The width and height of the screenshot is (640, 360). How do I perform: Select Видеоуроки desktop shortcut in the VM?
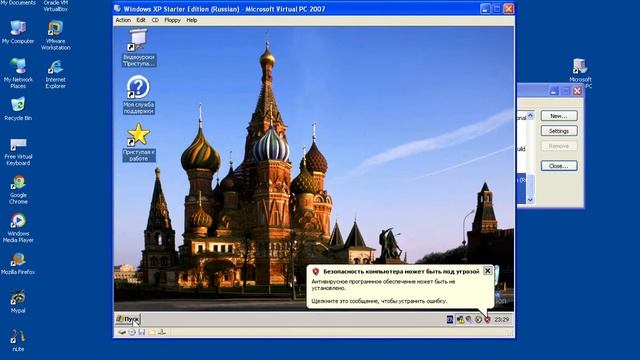139,48
